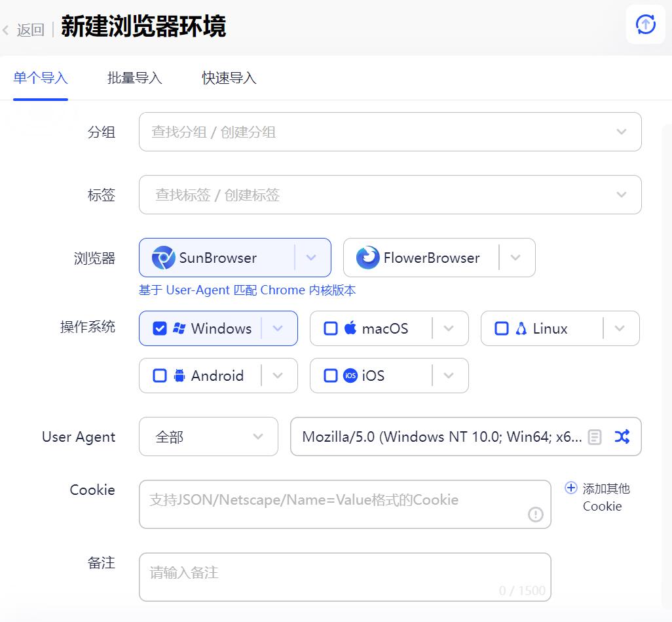Switch to the 批量导入 tab
The image size is (672, 622).
[134, 78]
